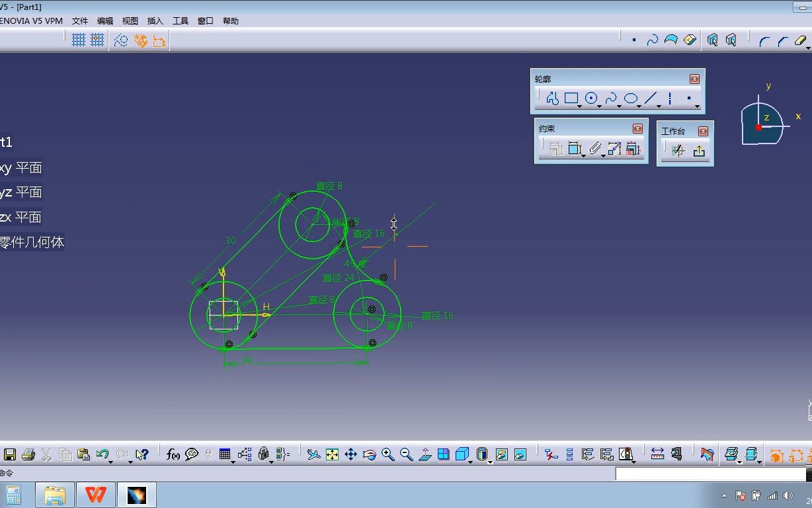Click the Corner tool in top toolbar
Screen dimensions: 812x508
[x=764, y=41]
